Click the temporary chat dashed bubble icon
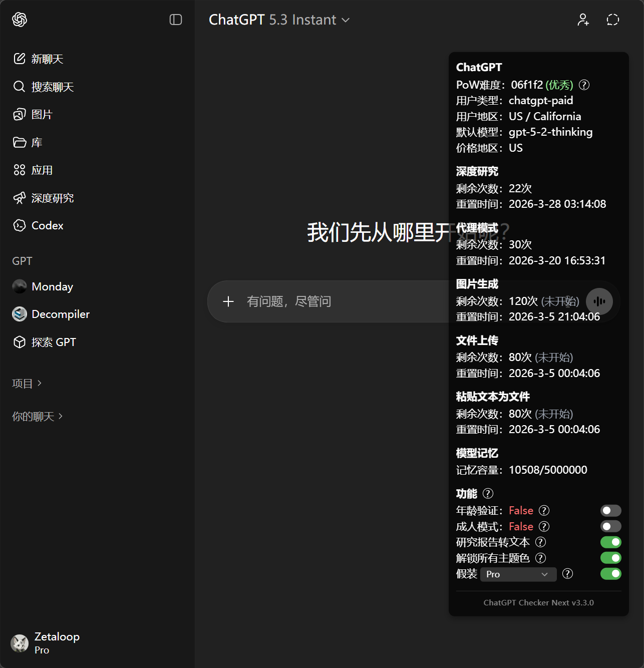The height and width of the screenshot is (668, 644). click(x=613, y=20)
